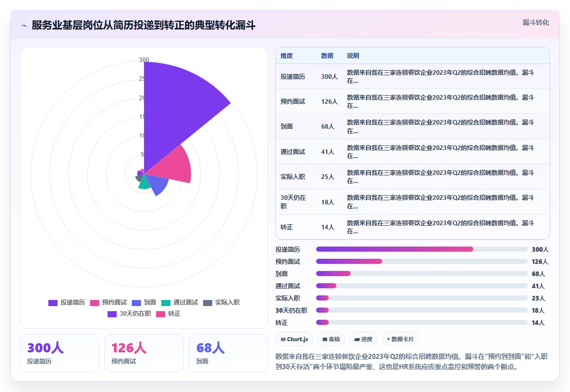The width and height of the screenshot is (570, 392).
Task: Toggle the 通过面试 legend item
Action: pos(180,303)
